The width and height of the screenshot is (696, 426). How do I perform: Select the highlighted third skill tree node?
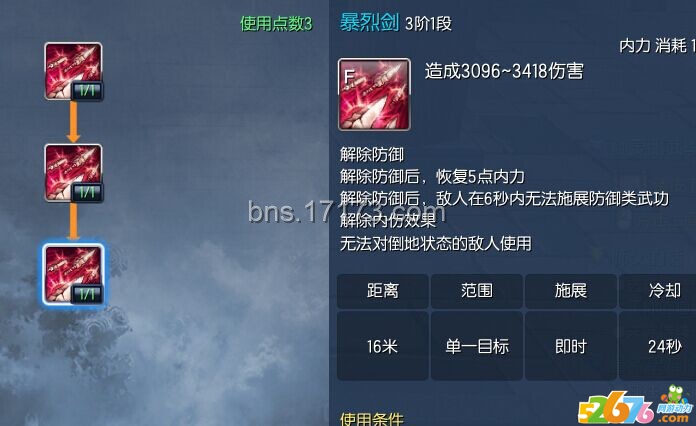point(73,274)
